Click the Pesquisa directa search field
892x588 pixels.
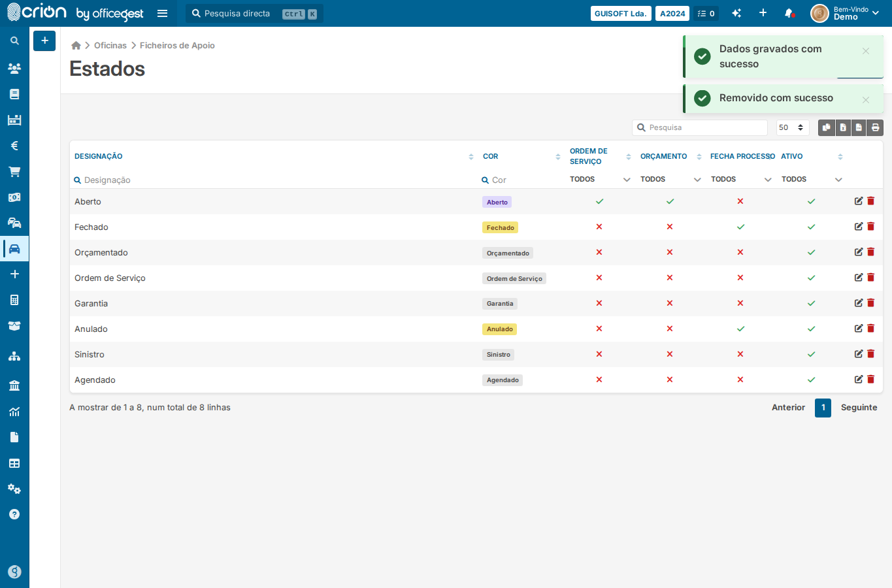click(255, 13)
